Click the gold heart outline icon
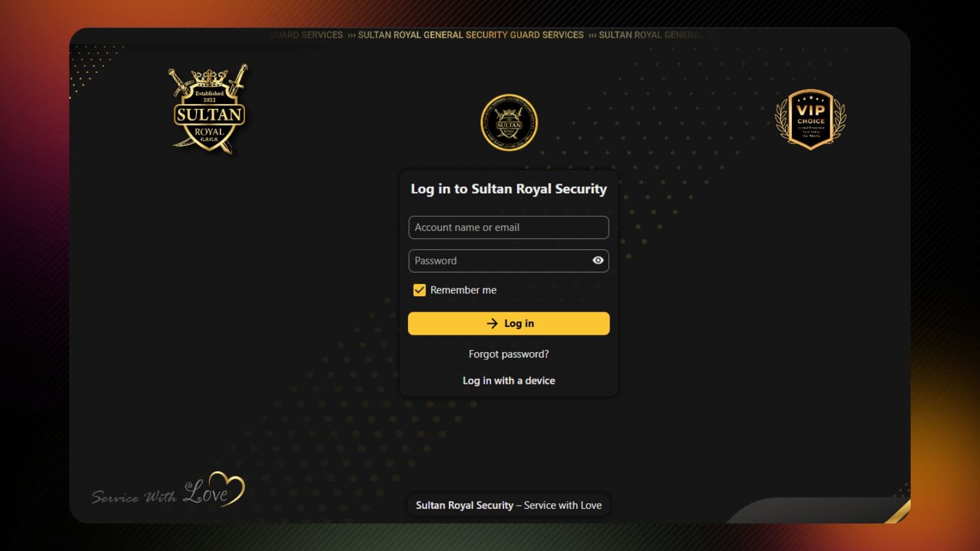Viewport: 980px width, 551px height. click(x=227, y=487)
